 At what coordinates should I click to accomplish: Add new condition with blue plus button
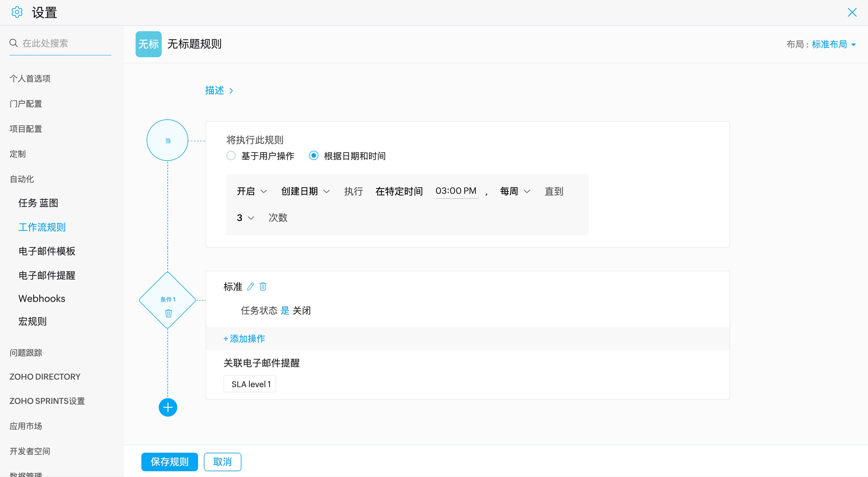click(x=168, y=407)
